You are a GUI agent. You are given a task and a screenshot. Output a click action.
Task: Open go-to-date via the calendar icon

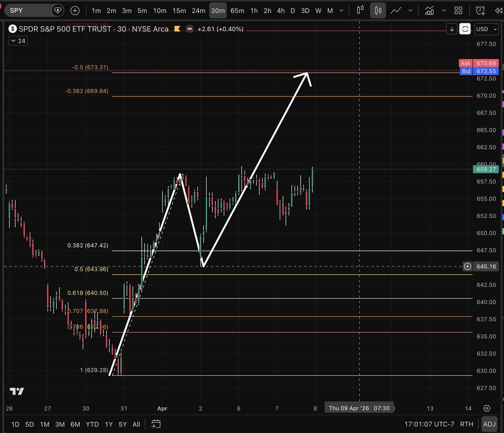pos(156,424)
